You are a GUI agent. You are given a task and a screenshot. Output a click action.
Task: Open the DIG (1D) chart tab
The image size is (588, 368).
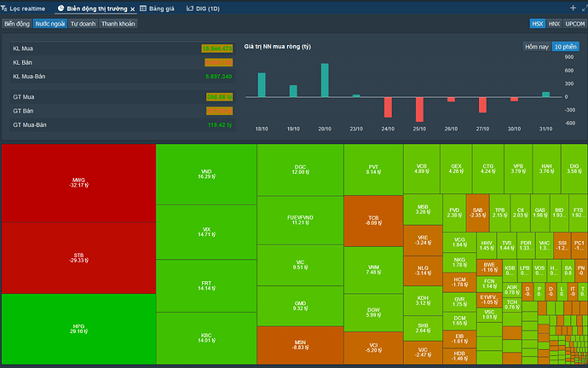point(203,9)
